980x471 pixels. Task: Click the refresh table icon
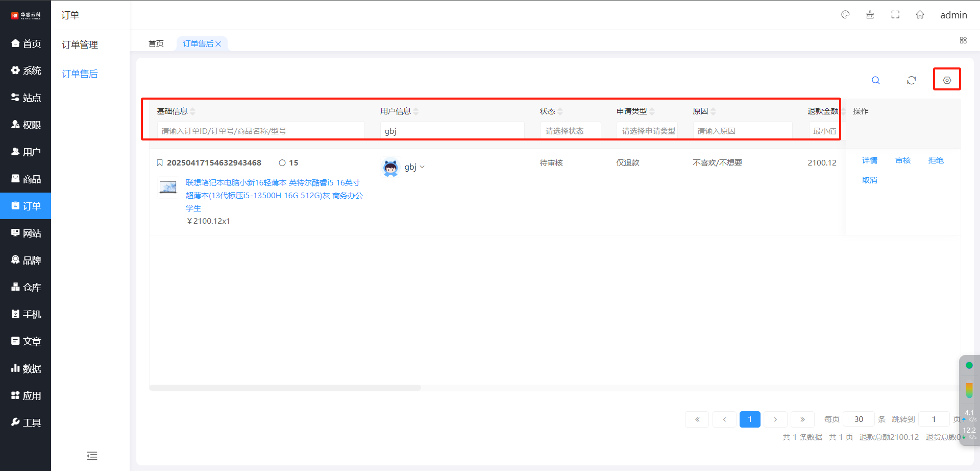point(911,80)
